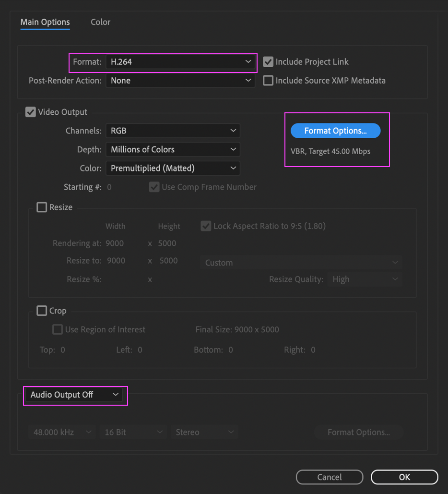
Task: Open the Resize Quality dropdown set to High
Action: coord(365,279)
